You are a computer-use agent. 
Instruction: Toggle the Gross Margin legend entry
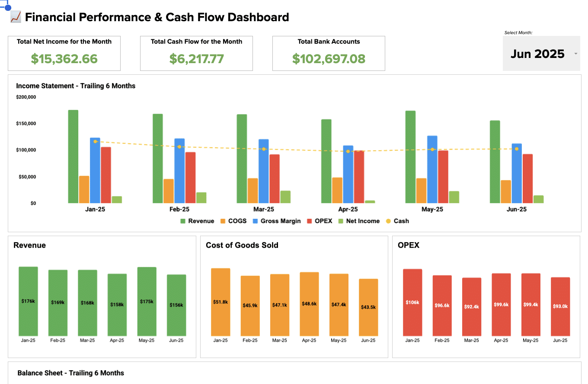[277, 221]
